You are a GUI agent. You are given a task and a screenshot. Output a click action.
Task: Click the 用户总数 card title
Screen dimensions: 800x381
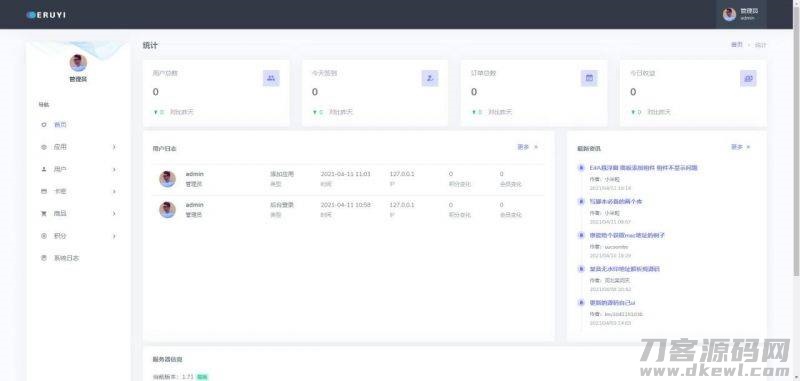tap(164, 73)
